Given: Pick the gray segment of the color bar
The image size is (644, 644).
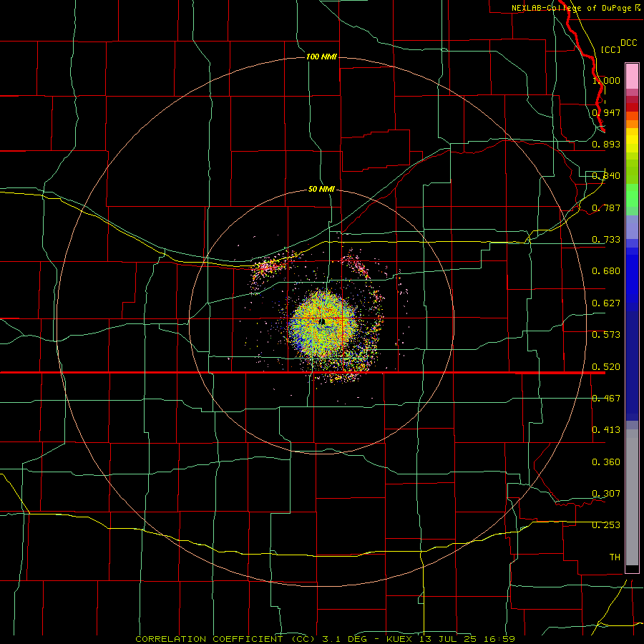Looking at the screenshot, I should [632, 497].
